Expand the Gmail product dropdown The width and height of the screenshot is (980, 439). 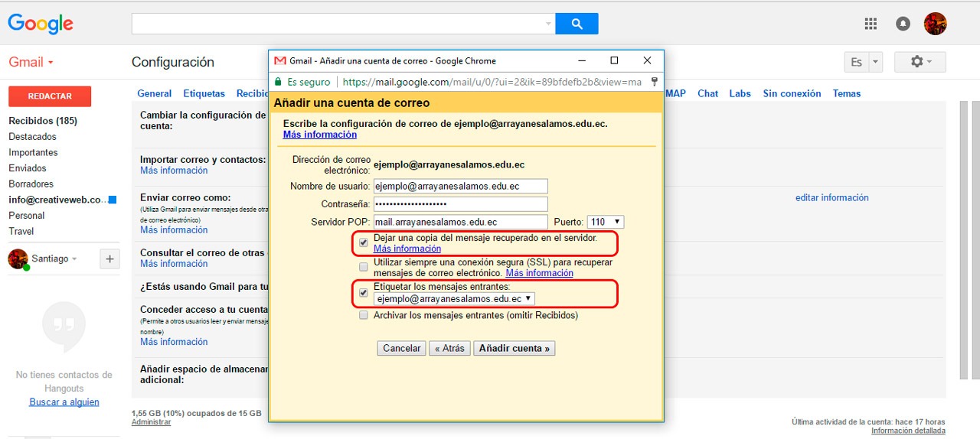pyautogui.click(x=31, y=62)
